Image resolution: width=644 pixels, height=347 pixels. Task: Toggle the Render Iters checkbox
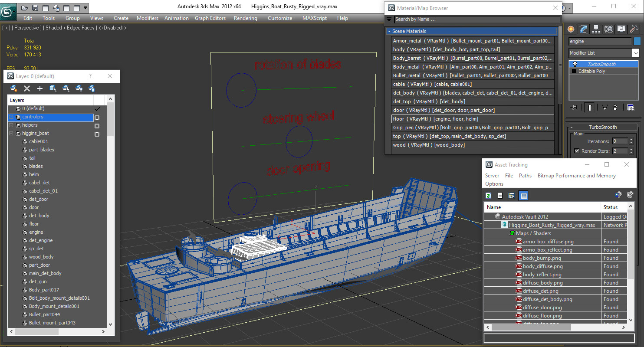pos(577,151)
